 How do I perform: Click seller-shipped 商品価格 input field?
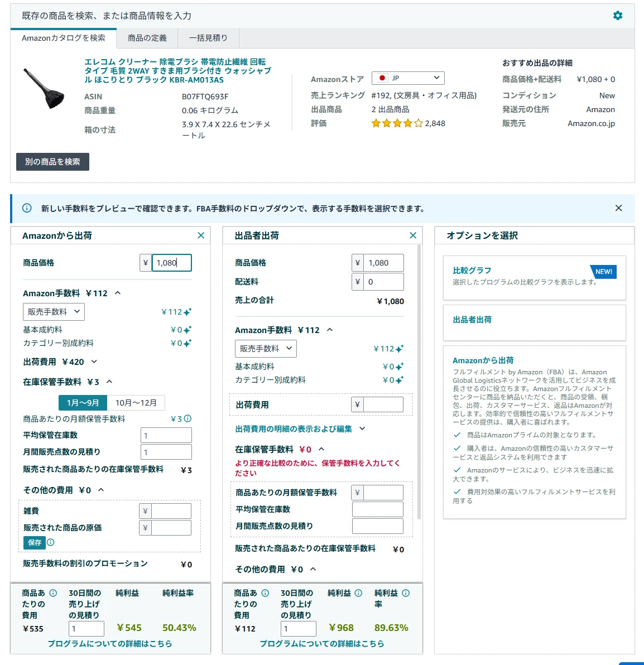[383, 263]
